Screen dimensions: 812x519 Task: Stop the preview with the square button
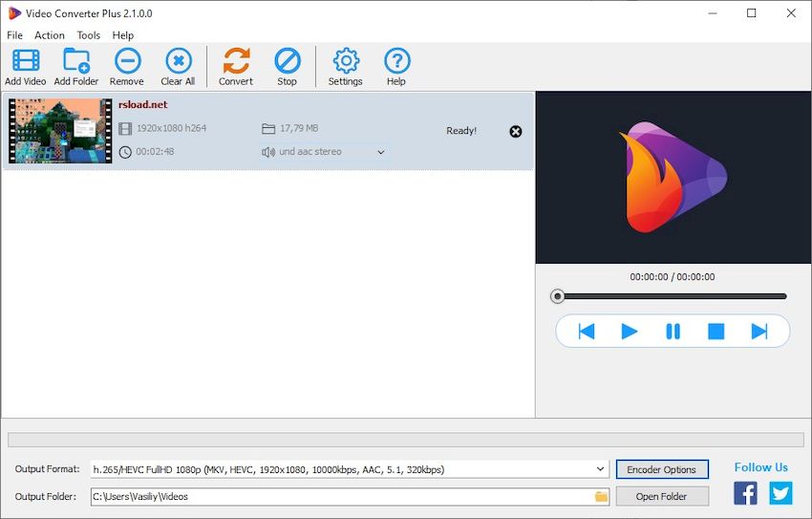coord(716,331)
